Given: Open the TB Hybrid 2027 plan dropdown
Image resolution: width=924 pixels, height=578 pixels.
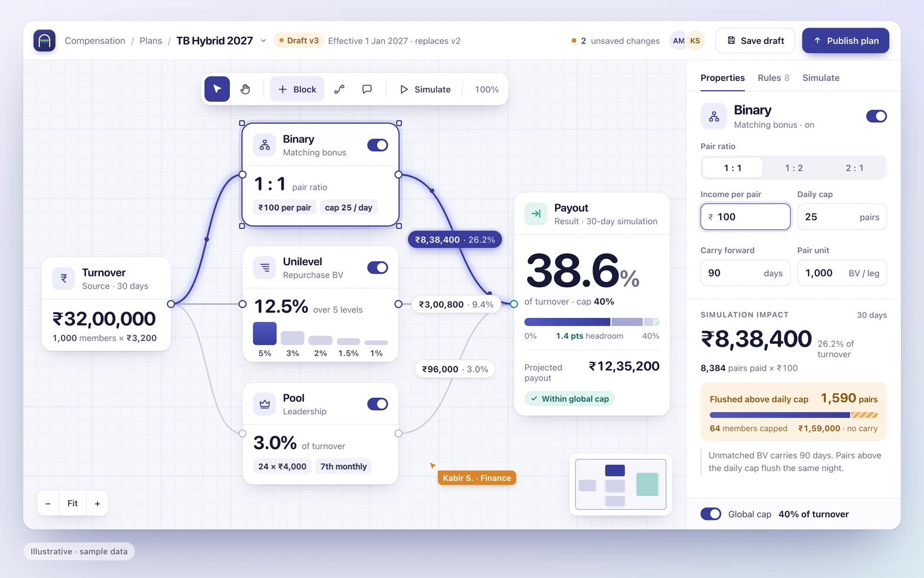Looking at the screenshot, I should [263, 41].
